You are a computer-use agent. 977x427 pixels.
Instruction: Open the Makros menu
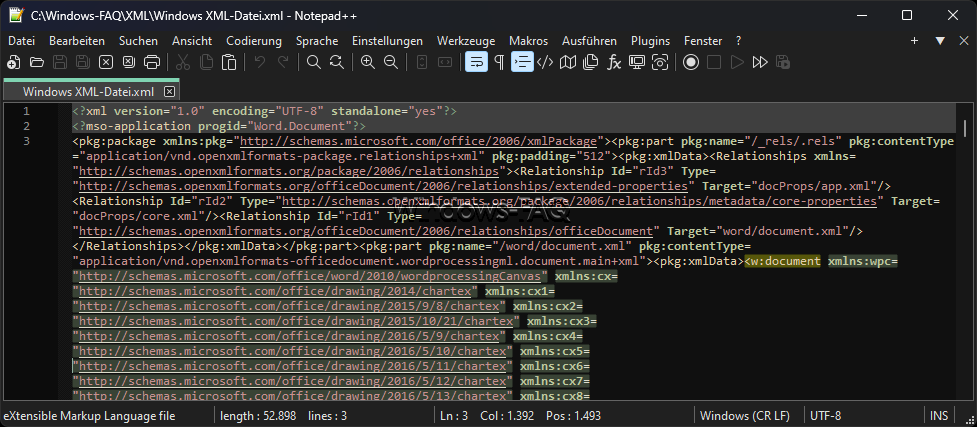coord(528,41)
